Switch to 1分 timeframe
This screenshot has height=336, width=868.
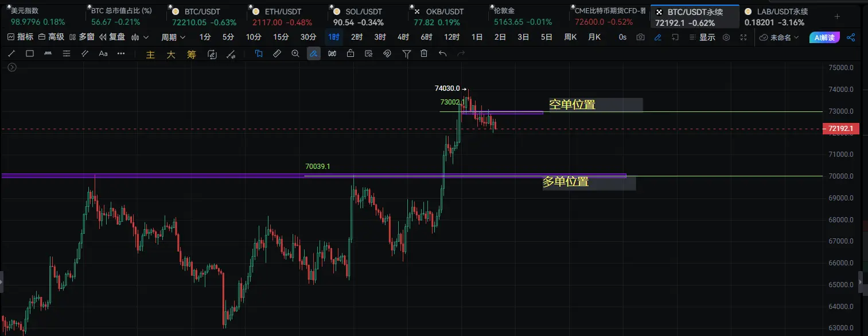205,37
